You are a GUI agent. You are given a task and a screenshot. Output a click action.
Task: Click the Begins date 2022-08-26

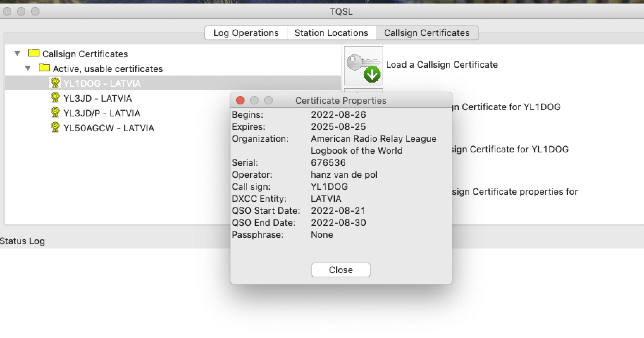tap(338, 115)
